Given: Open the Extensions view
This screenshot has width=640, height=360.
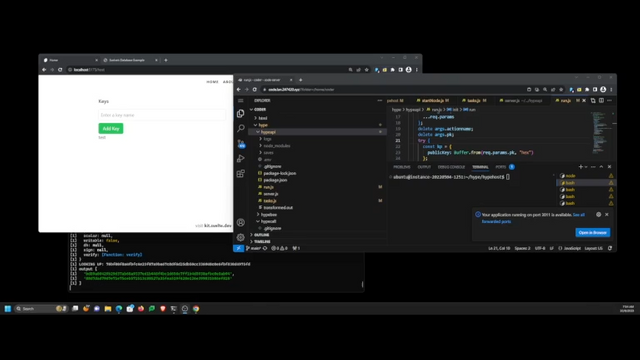Looking at the screenshot, I should [241, 173].
